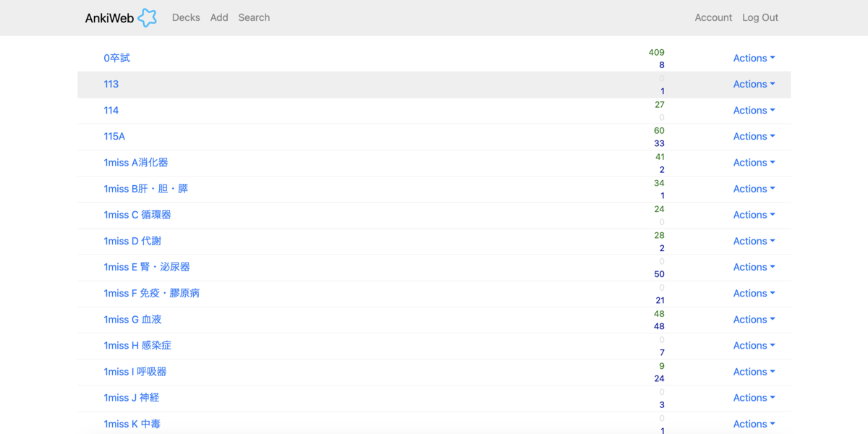This screenshot has height=434, width=868.
Task: Select the 113 deck
Action: 111,84
